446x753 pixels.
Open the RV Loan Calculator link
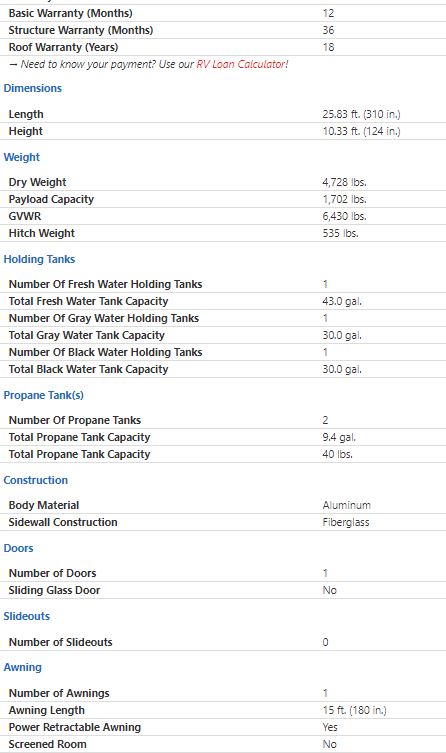[x=242, y=64]
